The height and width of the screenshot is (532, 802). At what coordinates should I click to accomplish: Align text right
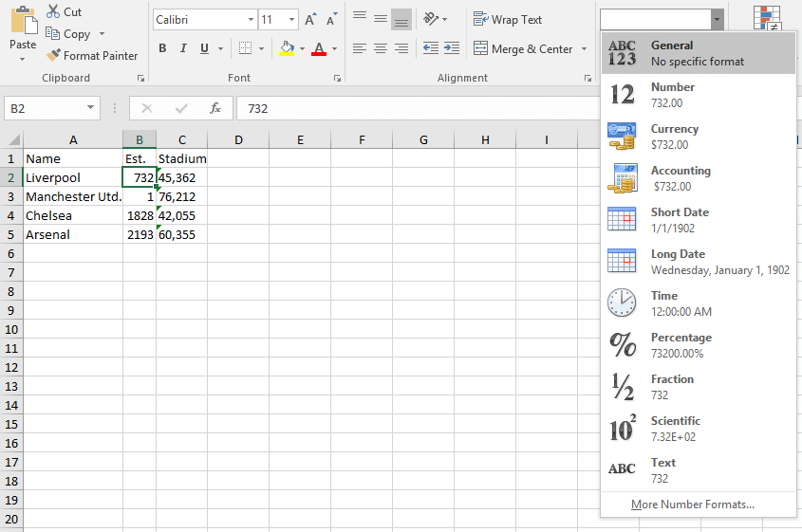[401, 48]
